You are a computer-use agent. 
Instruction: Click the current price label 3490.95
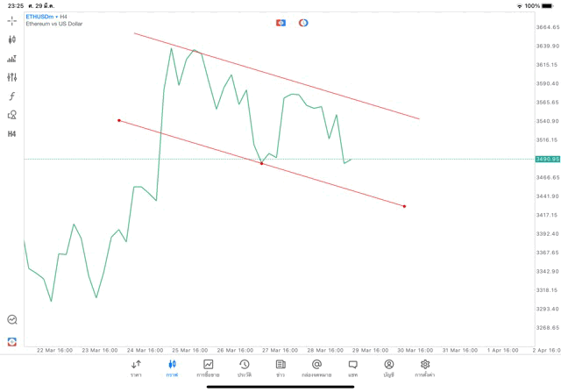(547, 159)
